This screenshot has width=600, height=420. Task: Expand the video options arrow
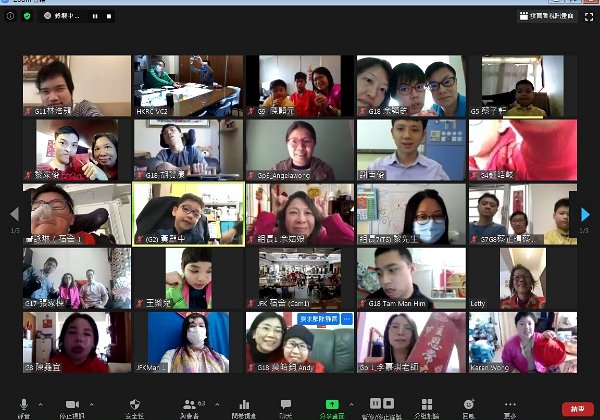91,404
